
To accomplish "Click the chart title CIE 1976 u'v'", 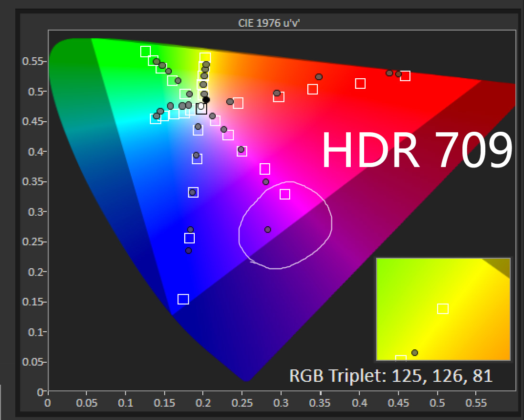I will click(x=269, y=23).
